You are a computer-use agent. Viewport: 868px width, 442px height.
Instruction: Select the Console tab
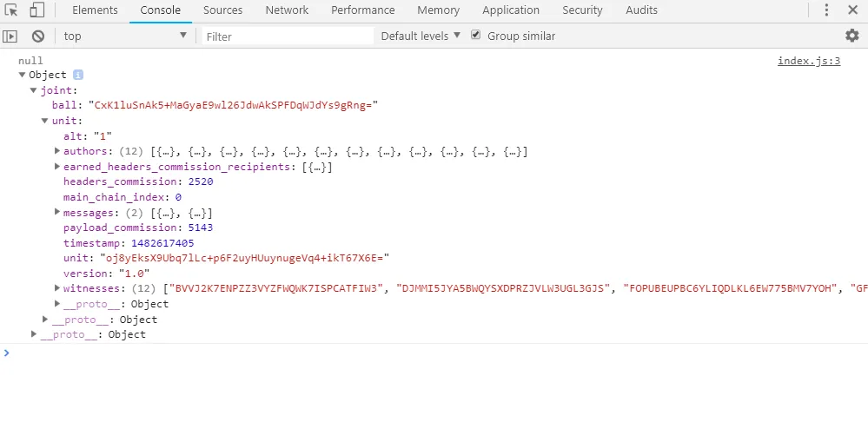161,10
